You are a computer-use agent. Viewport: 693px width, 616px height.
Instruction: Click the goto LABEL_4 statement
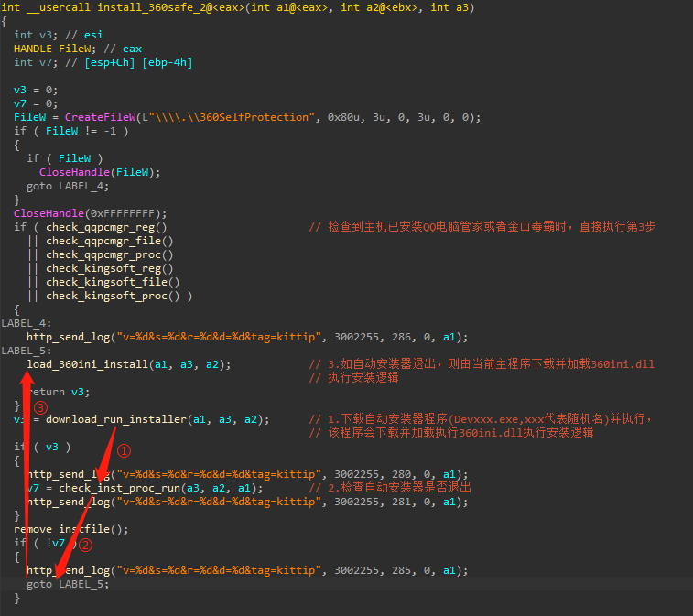pos(68,186)
